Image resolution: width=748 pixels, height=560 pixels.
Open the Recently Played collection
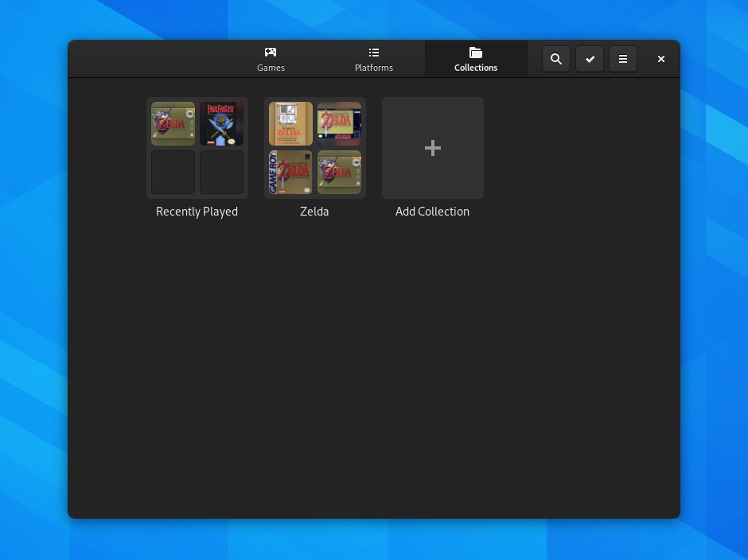point(197,148)
